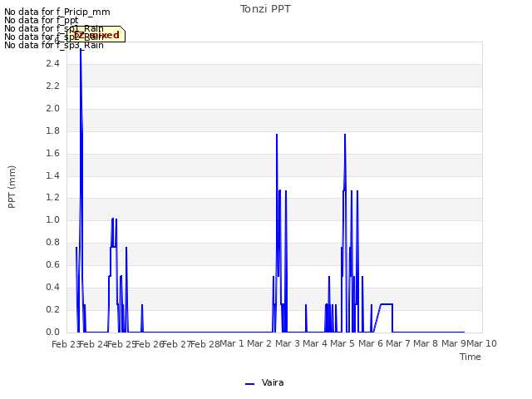Click the 'Mar 2' x-axis tick label
The height and width of the screenshot is (399, 532).
coord(259,343)
